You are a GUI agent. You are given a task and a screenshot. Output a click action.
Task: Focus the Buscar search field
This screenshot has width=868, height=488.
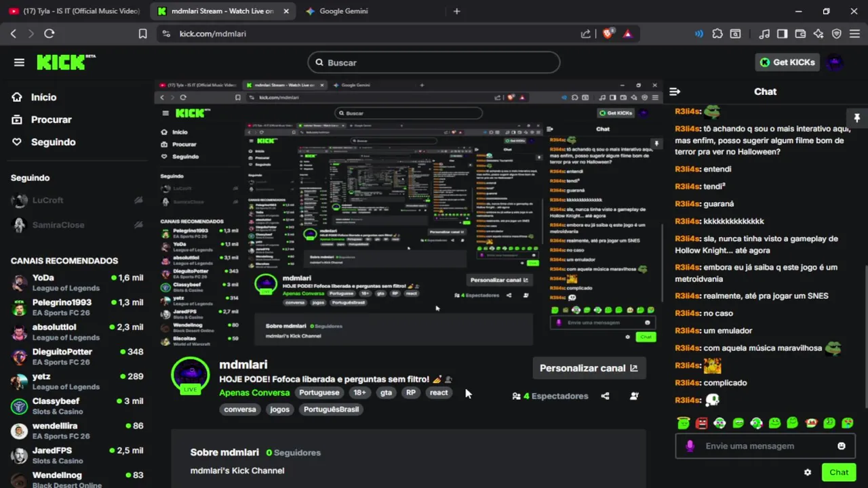click(434, 62)
